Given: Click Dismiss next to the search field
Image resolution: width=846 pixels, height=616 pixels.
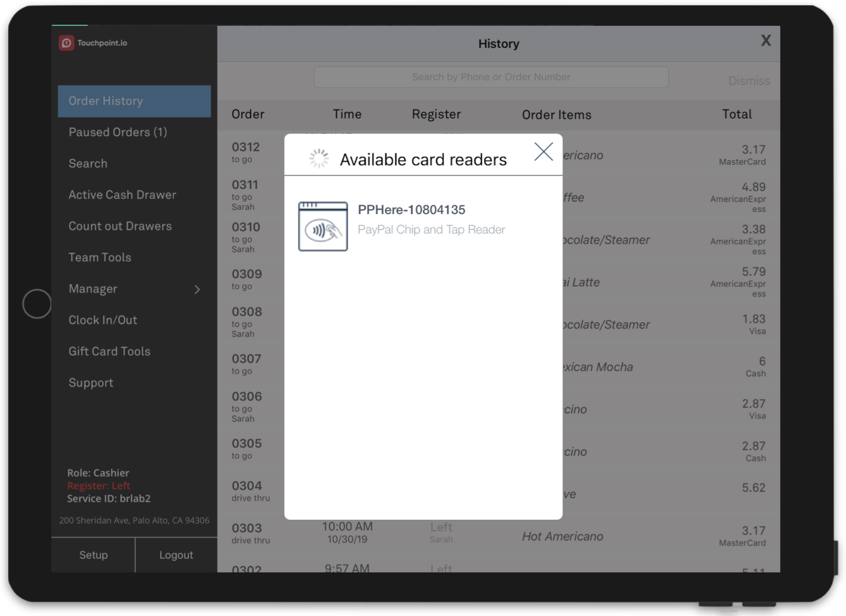Looking at the screenshot, I should 749,81.
